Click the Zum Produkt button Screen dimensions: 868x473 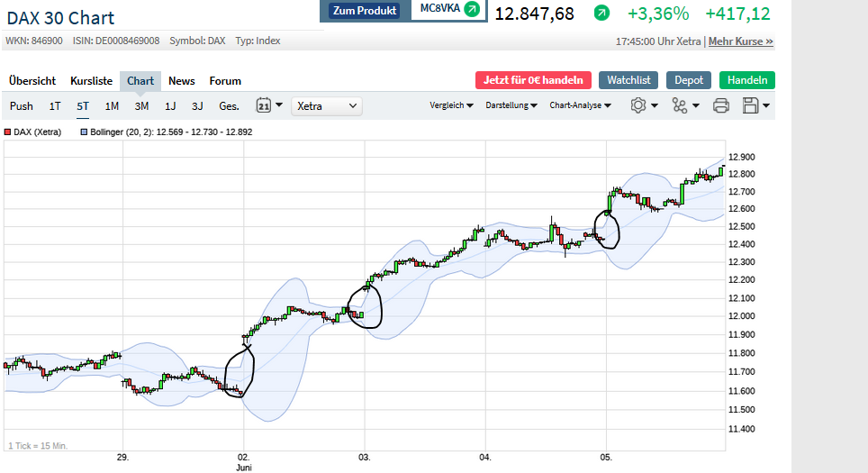[366, 10]
